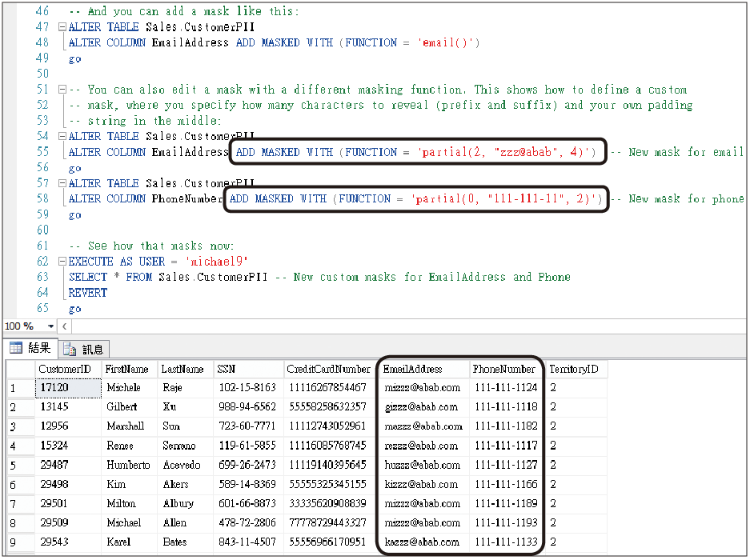Click FirstName cell 'Gilbert'
Image resolution: width=750 pixels, height=560 pixels.
coord(129,407)
